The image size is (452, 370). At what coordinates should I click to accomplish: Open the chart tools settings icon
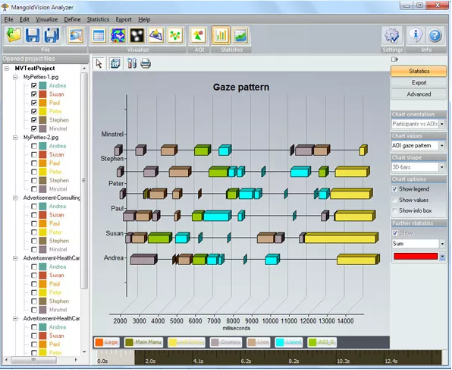point(132,63)
